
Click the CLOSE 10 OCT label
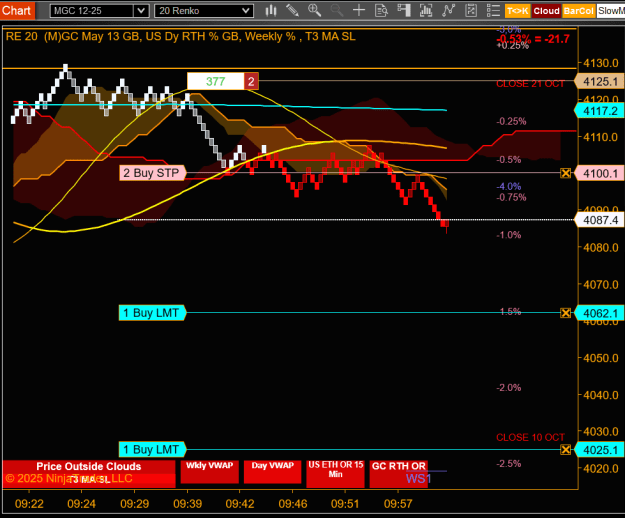530,437
